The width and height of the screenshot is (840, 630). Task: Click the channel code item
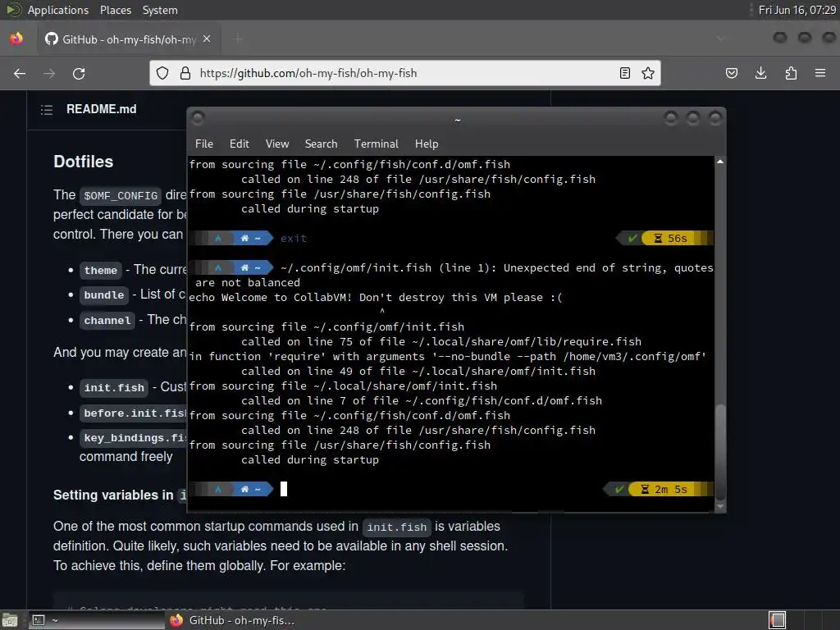(x=107, y=321)
